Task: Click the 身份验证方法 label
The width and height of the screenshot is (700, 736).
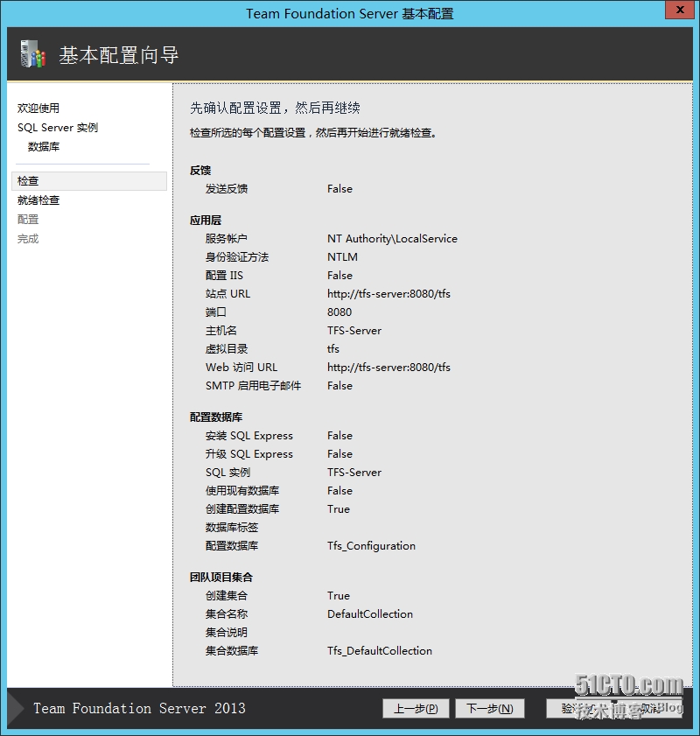Action: pyautogui.click(x=237, y=256)
